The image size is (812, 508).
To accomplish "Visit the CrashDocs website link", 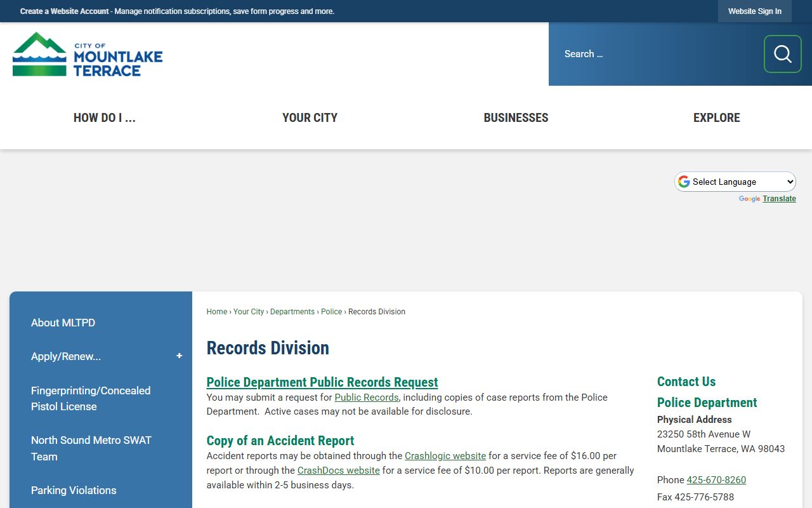I will point(339,471).
